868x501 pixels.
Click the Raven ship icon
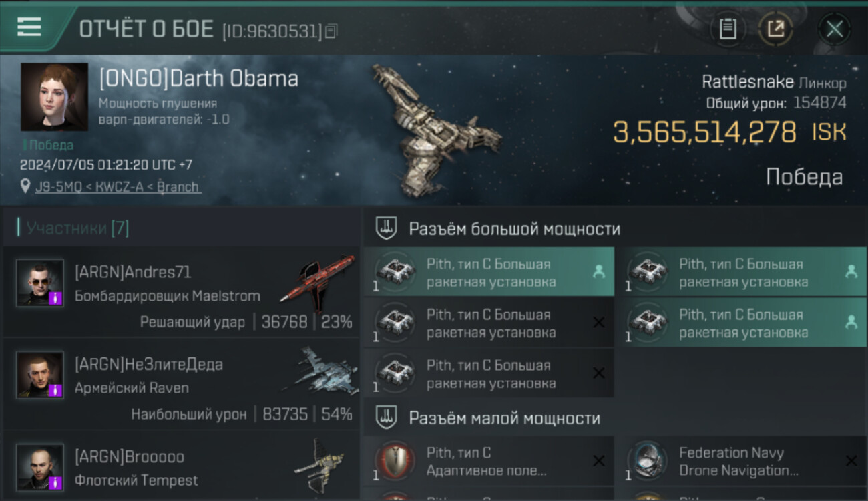tap(320, 372)
